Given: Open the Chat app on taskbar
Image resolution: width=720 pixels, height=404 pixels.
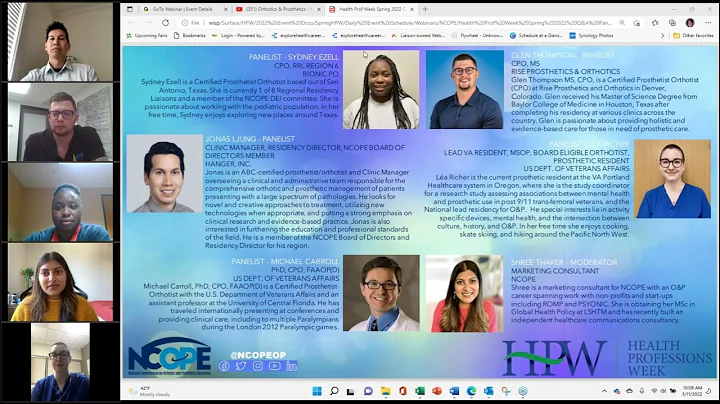Looking at the screenshot, I should point(368,391).
